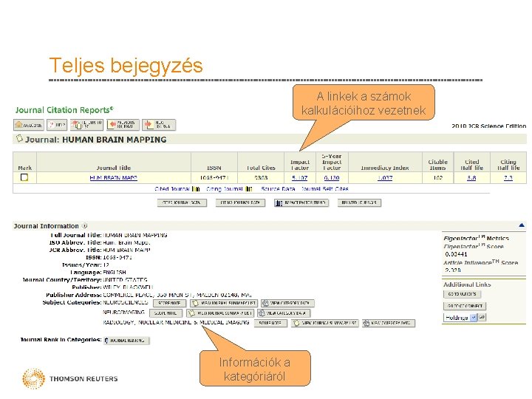This screenshot has width=532, height=399.
Task: Click the 5-Year Impact Factor value 6.130
Action: tap(332, 178)
